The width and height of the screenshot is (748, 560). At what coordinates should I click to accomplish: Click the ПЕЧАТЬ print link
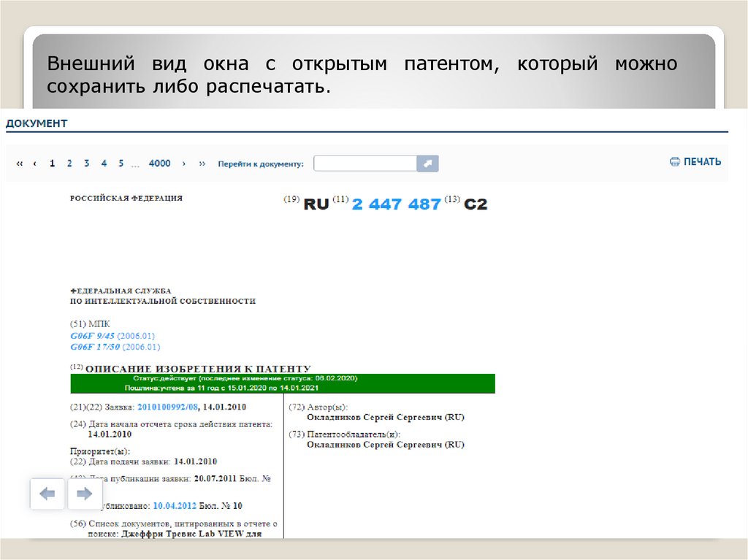702,161
